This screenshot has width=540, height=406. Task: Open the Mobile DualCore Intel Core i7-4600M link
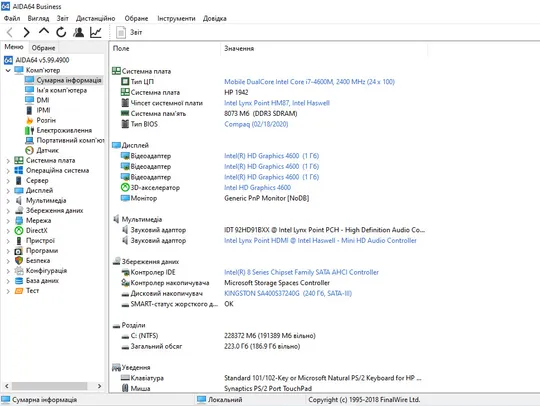pos(309,82)
